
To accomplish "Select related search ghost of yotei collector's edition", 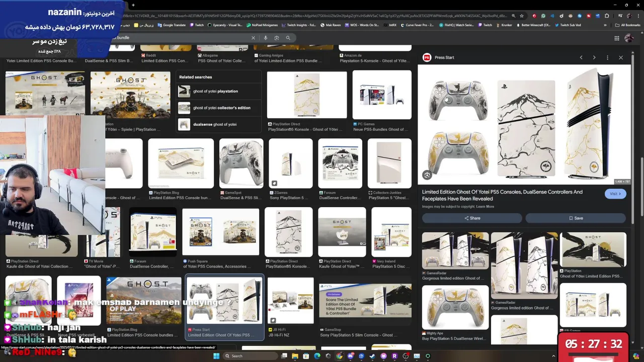I will click(x=219, y=108).
